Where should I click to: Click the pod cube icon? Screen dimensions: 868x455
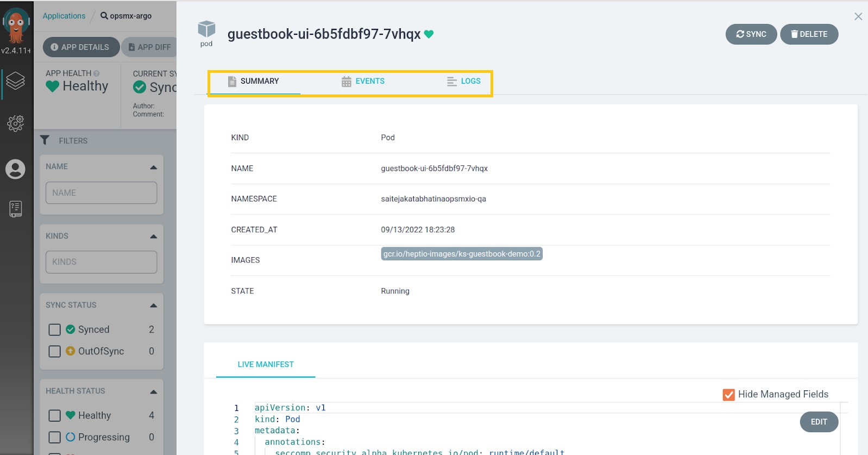coord(206,29)
